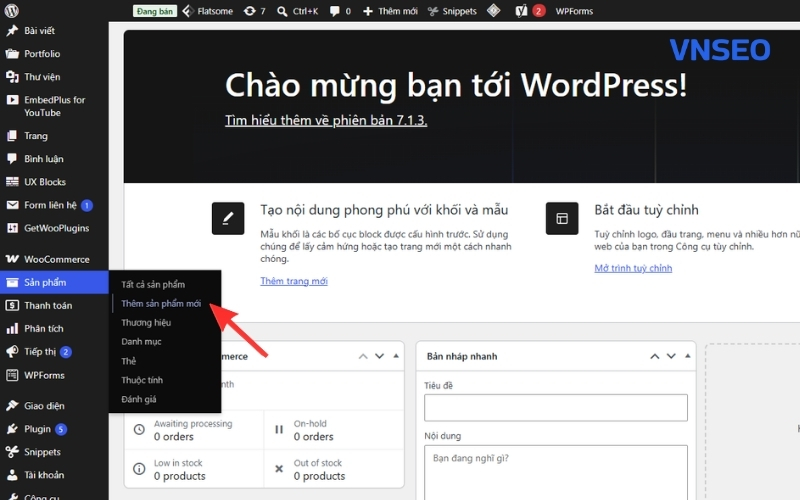Image resolution: width=800 pixels, height=500 pixels.
Task: Open the Thêm mới toolbar menu
Action: 390,11
